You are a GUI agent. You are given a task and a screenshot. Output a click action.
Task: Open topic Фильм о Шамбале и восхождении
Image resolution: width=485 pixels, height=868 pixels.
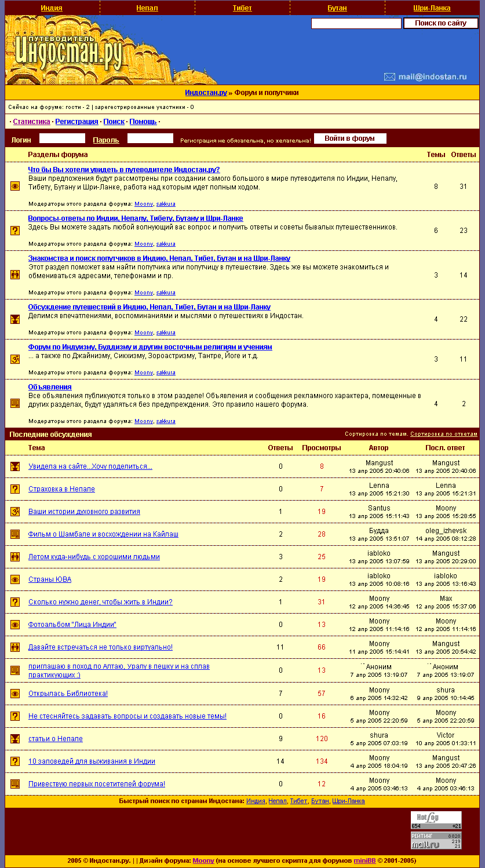tap(103, 534)
